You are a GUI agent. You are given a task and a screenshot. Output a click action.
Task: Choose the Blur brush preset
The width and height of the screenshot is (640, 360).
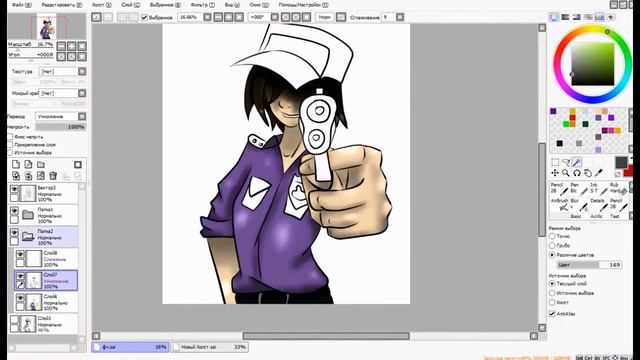click(579, 204)
